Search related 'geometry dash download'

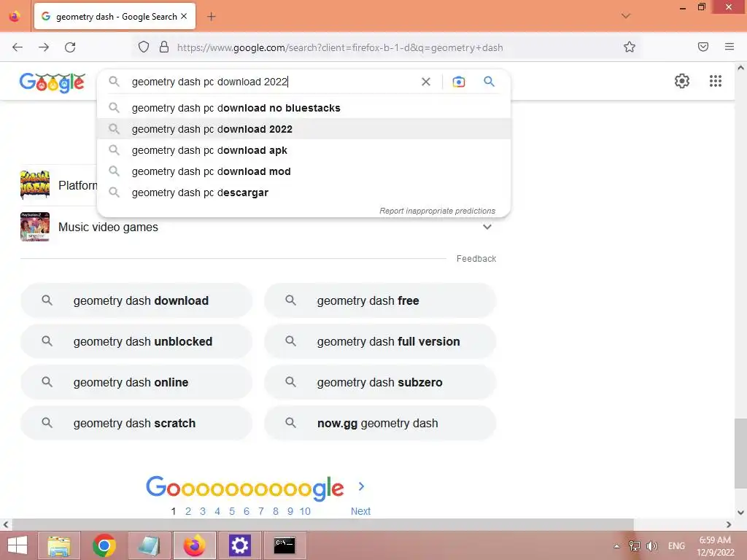tap(136, 300)
